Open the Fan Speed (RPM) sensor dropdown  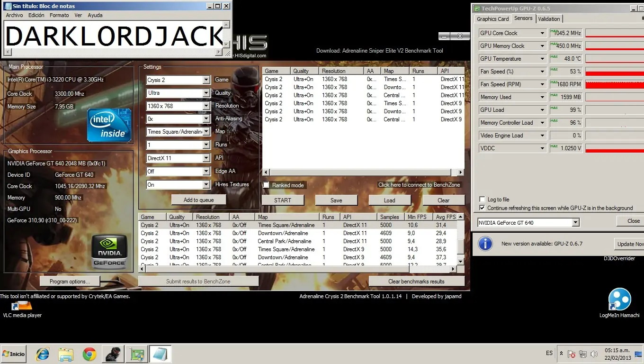[x=543, y=84]
